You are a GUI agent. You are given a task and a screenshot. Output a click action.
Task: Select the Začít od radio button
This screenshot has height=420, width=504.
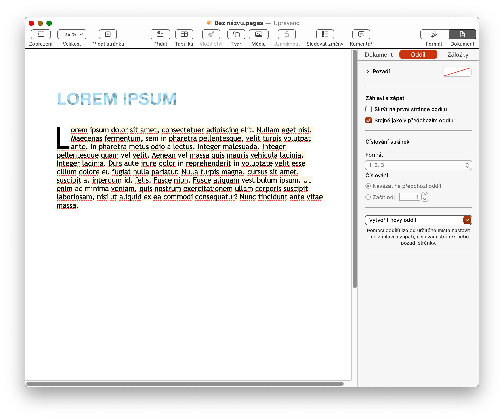(368, 197)
